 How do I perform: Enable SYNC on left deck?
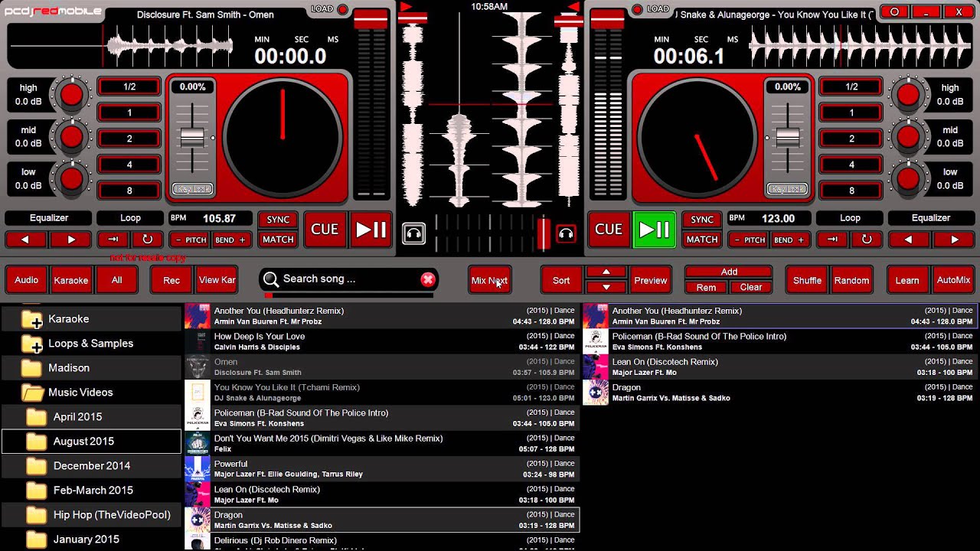point(278,220)
